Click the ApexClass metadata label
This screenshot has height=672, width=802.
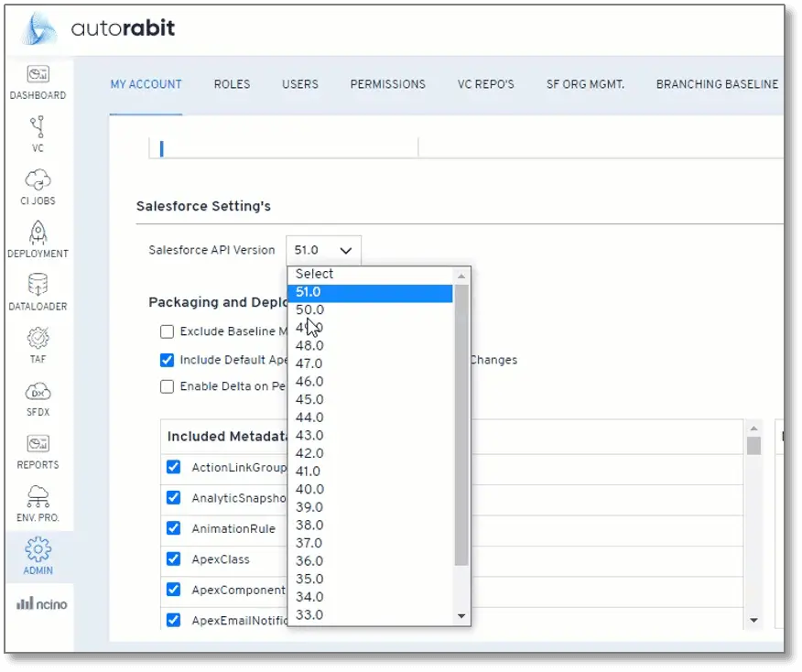coord(221,559)
